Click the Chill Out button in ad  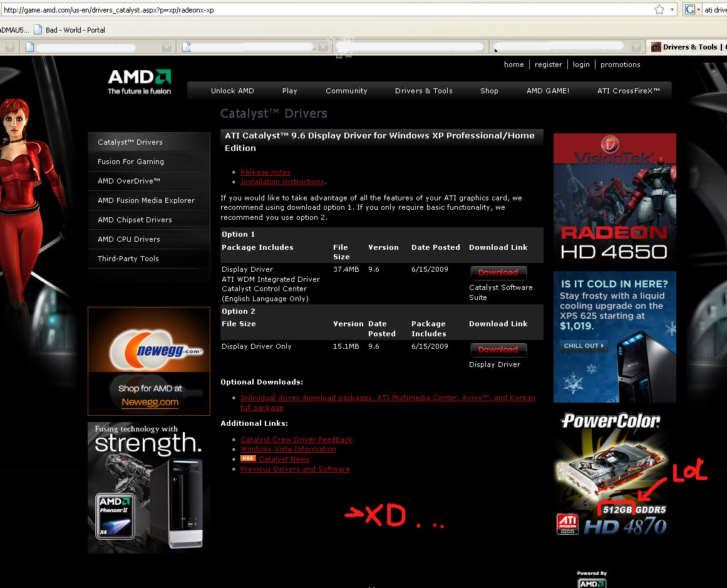pos(585,346)
